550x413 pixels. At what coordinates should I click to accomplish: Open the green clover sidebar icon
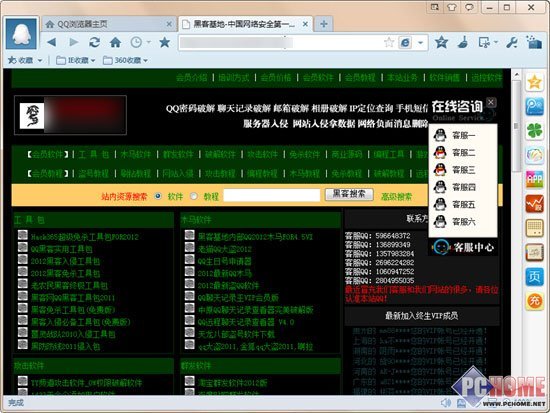pos(535,131)
